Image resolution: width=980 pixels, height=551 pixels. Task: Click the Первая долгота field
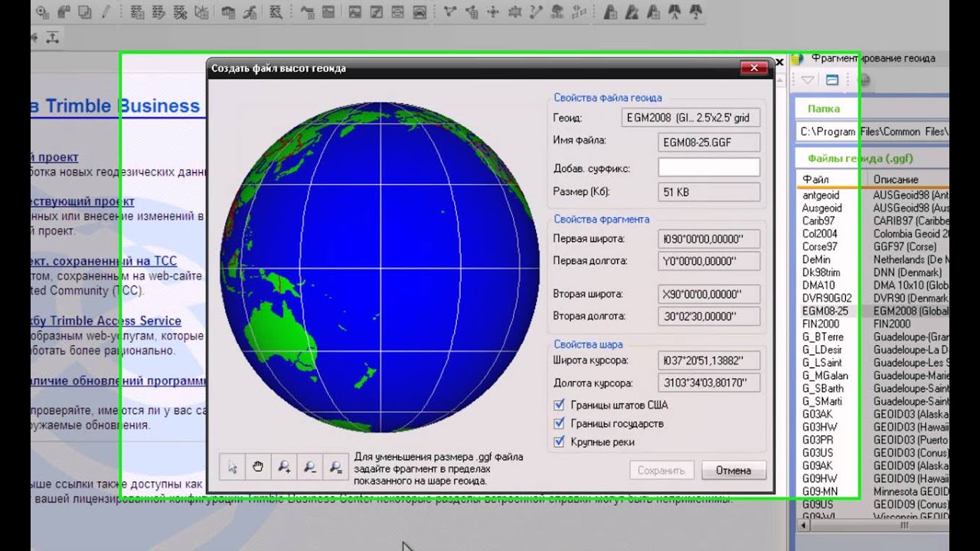tap(709, 261)
